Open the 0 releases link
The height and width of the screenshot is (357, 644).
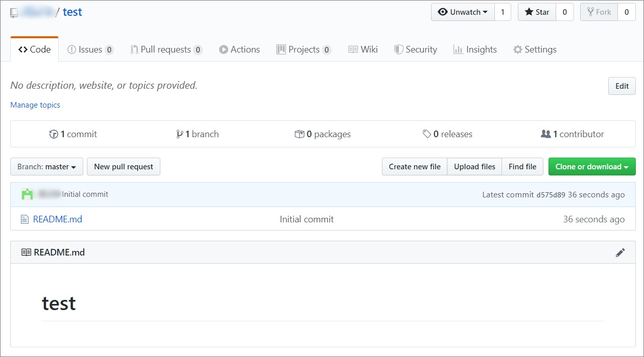(x=447, y=134)
